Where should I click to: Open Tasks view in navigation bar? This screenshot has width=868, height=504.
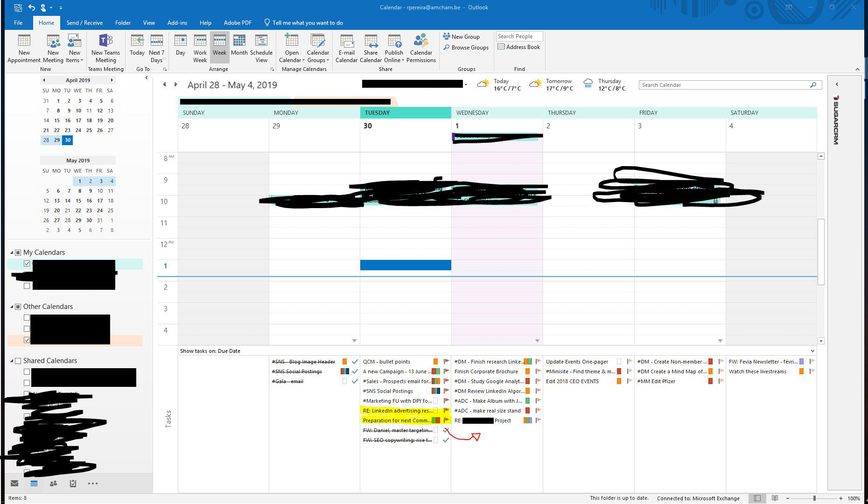[73, 483]
